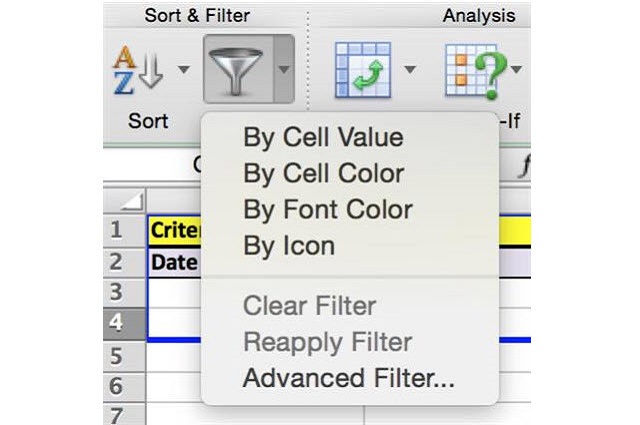Click the select-all corner triangle
Image resolution: width=640 pixels, height=425 pixels.
[x=134, y=201]
